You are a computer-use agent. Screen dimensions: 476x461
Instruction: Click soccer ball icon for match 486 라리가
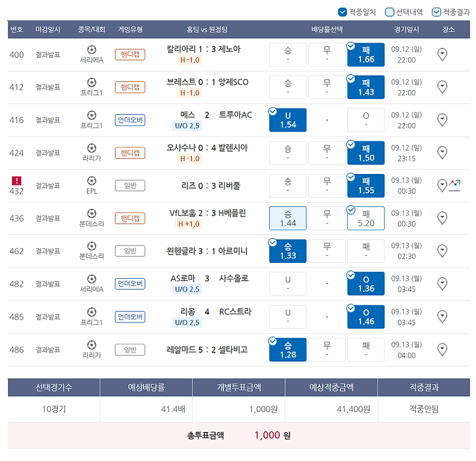[x=91, y=345]
